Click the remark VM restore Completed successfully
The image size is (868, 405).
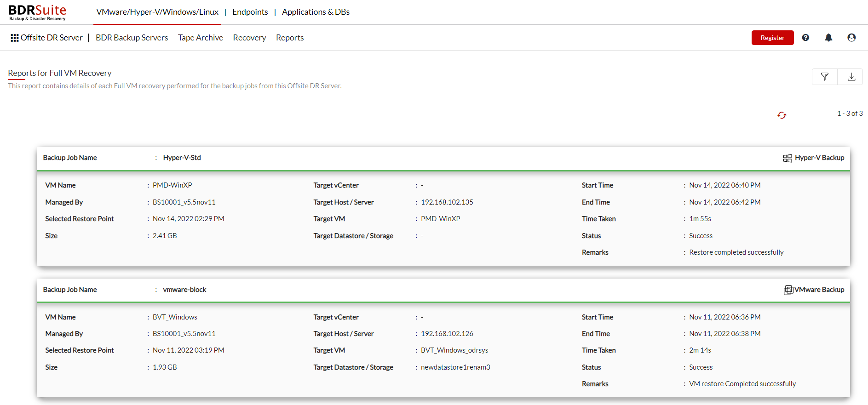pyautogui.click(x=742, y=384)
